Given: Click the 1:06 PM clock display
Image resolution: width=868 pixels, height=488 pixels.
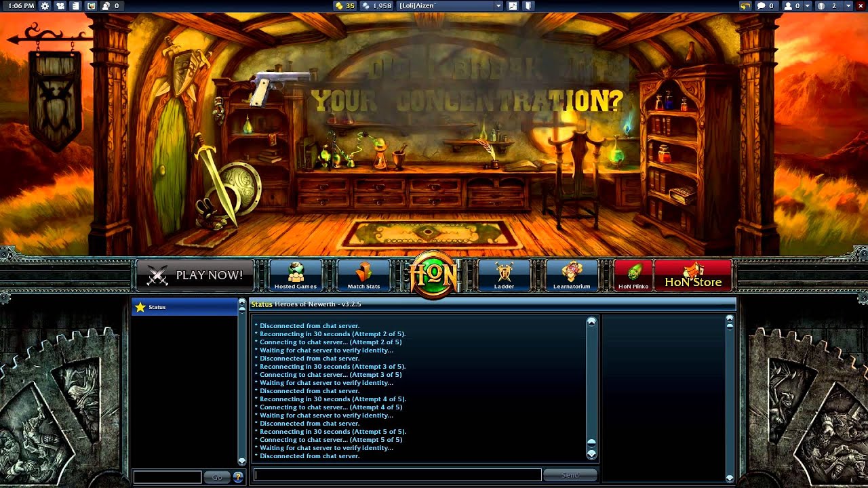Looking at the screenshot, I should coord(20,5).
